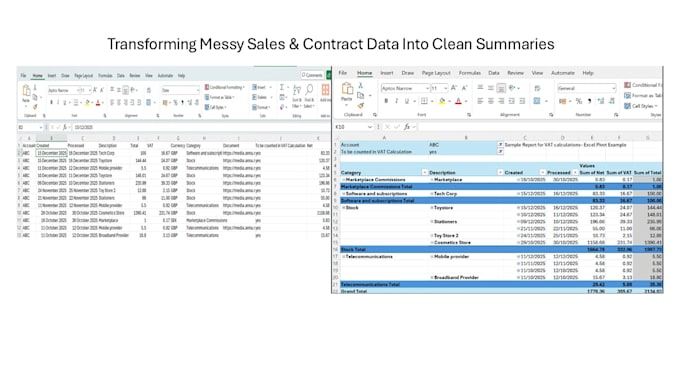Toggle Bottom Align in right Excel ribbon
Image resolution: width=680 pixels, height=383 pixels.
tap(501, 88)
